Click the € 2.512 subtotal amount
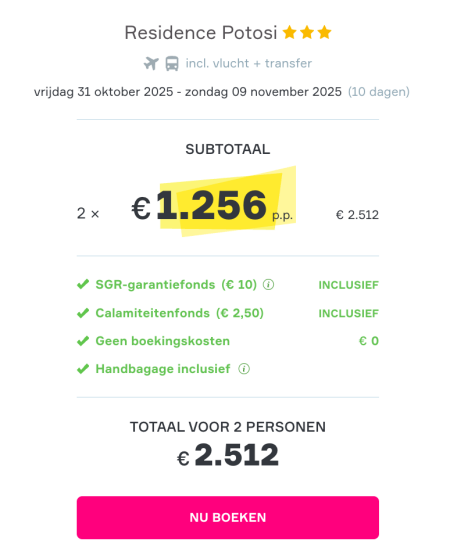 [357, 215]
